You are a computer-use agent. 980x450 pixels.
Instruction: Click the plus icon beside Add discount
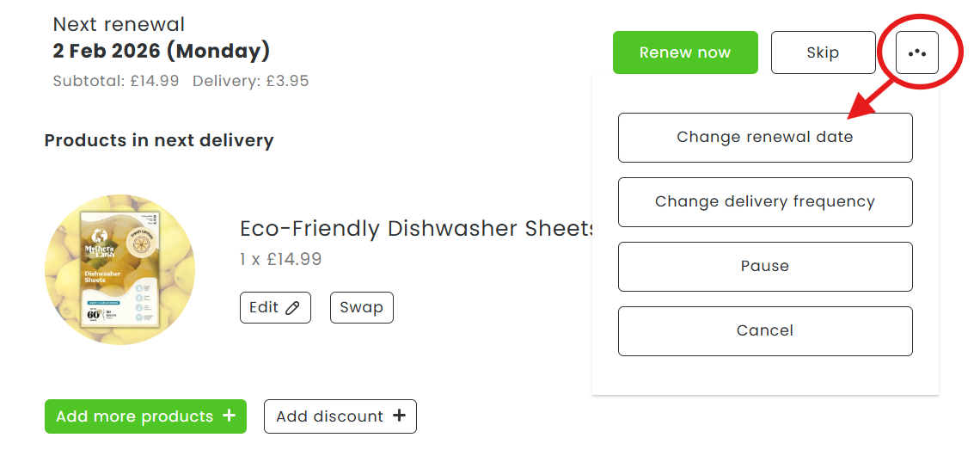pyautogui.click(x=399, y=416)
